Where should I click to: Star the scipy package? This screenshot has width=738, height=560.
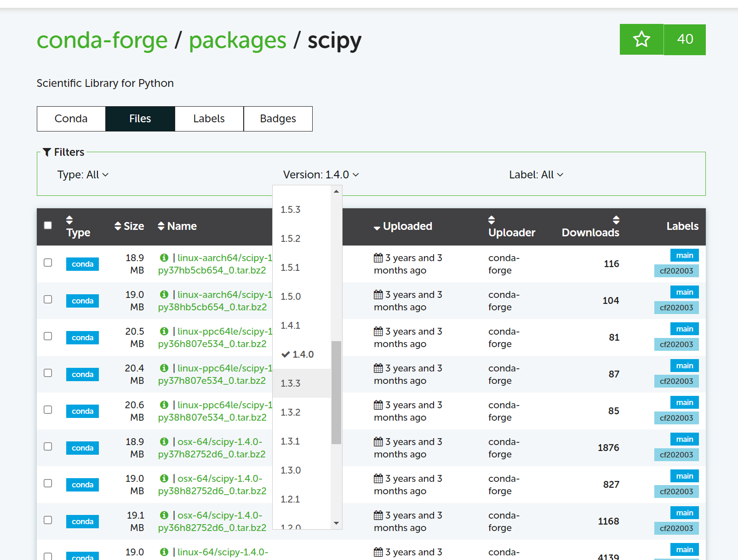click(641, 40)
